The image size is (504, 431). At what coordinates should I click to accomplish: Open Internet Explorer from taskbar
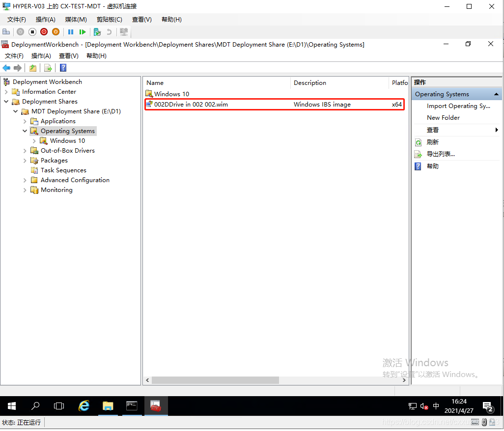[84, 406]
